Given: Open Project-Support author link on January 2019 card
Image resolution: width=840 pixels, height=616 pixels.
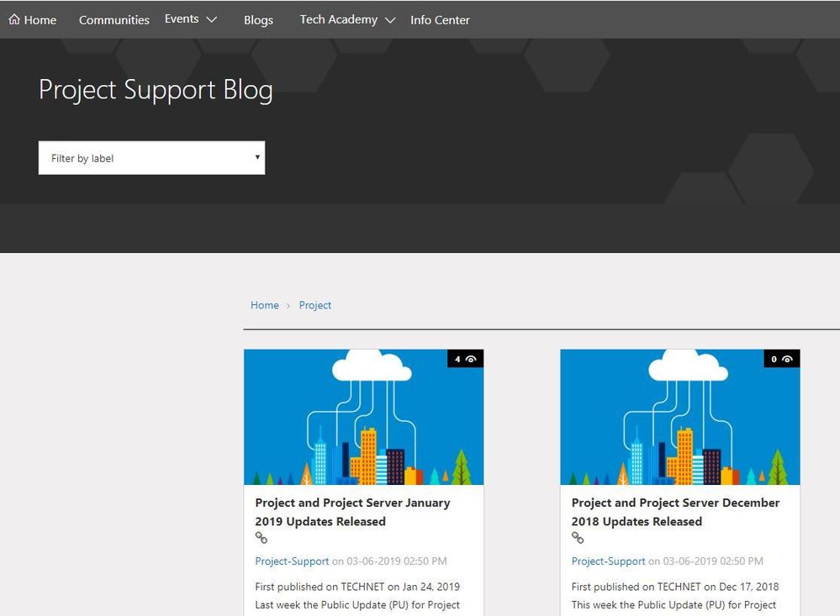Looking at the screenshot, I should click(x=292, y=561).
